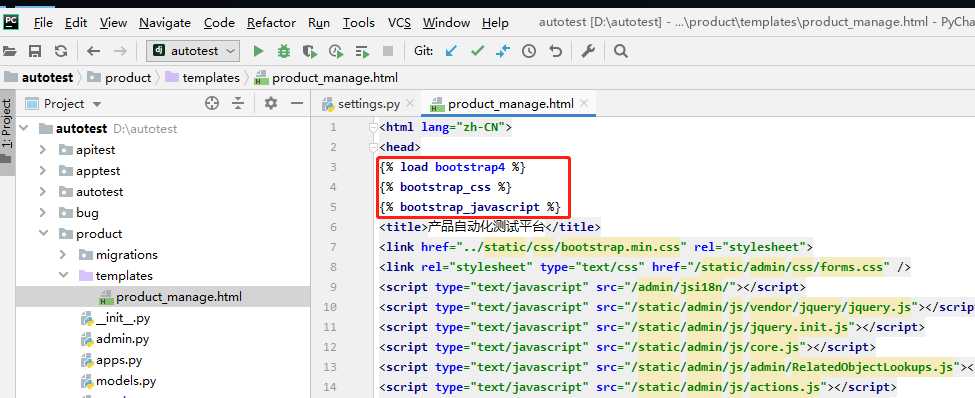Open Refactor menu
Screen dimensions: 975x398
[x=271, y=23]
